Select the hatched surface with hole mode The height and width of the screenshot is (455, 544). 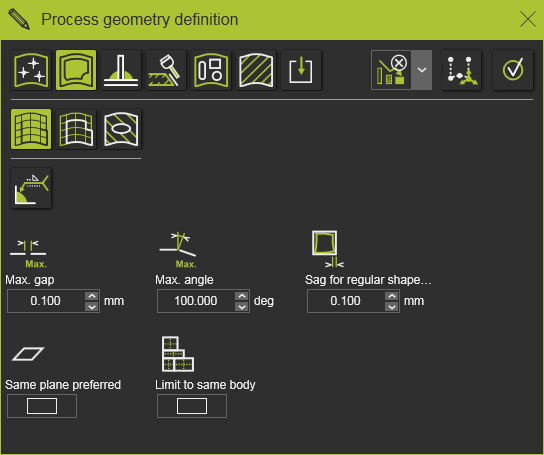(x=121, y=129)
